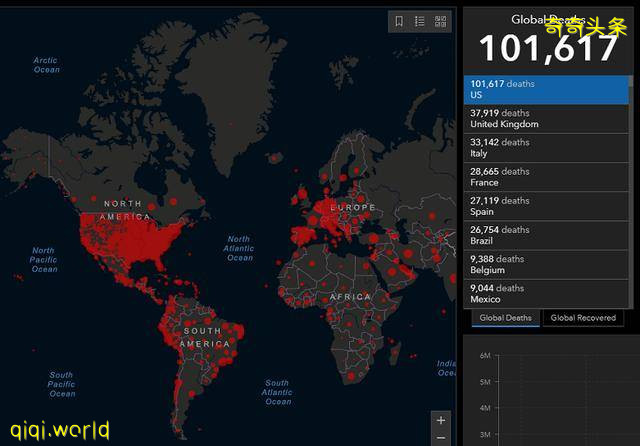Open the map bookmarks icon

(x=399, y=21)
